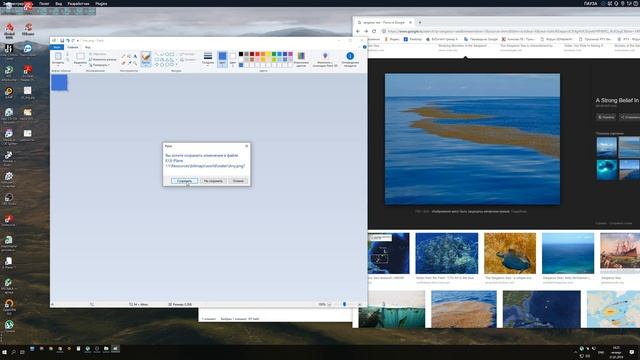Open the Толщина line thickness dropdown

(x=208, y=59)
